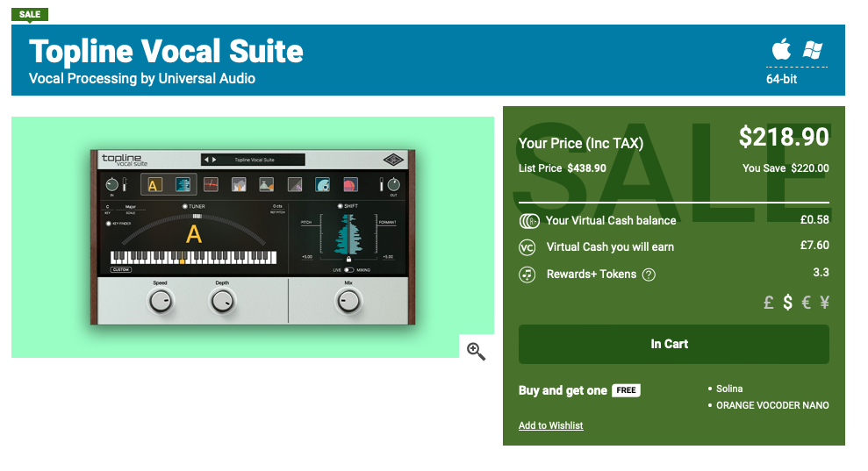Click the In Cart button
The image size is (868, 471).
674,344
